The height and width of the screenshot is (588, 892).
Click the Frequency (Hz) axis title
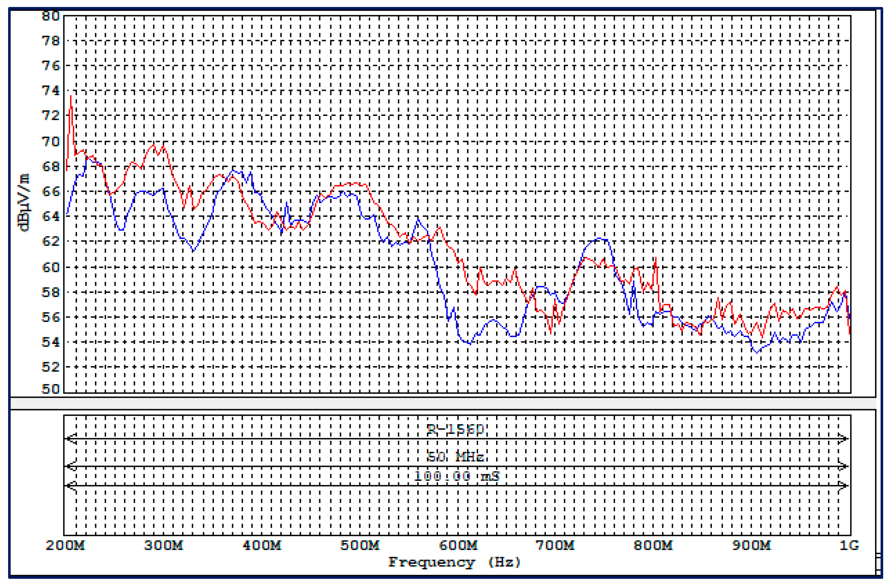tap(454, 562)
